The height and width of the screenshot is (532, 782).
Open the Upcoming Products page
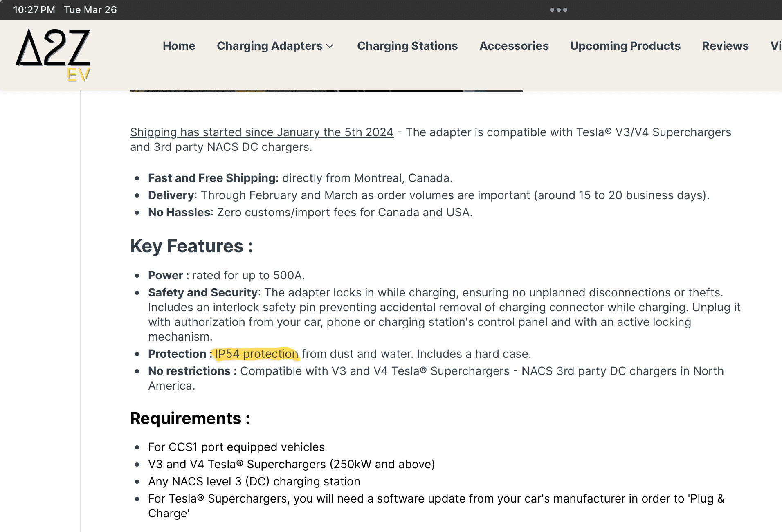coord(625,46)
